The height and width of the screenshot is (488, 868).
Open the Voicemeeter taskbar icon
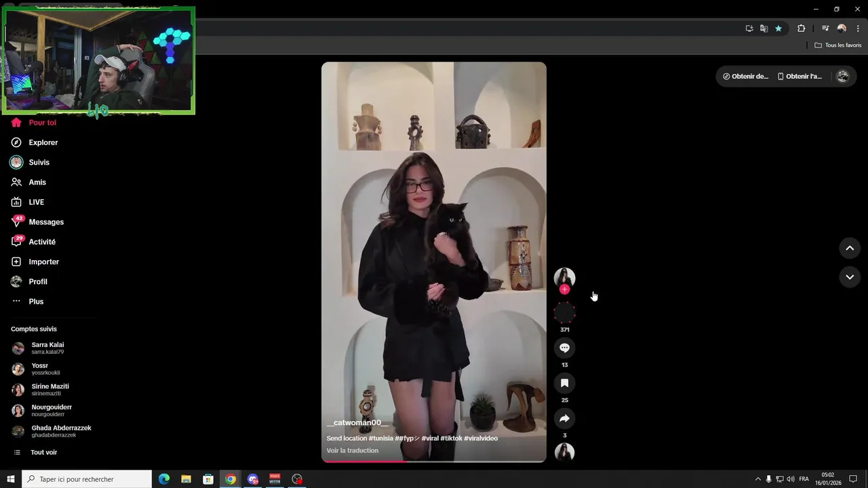click(275, 479)
